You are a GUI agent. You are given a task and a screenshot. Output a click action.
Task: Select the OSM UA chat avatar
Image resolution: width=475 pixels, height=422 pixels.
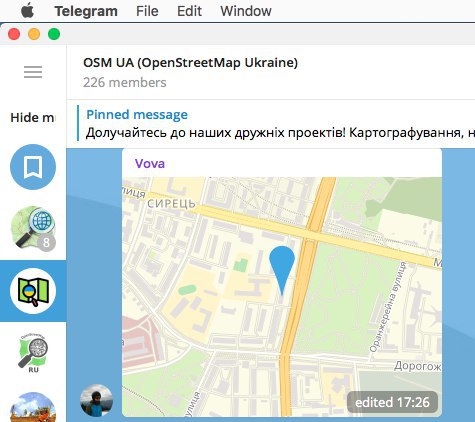click(x=33, y=291)
